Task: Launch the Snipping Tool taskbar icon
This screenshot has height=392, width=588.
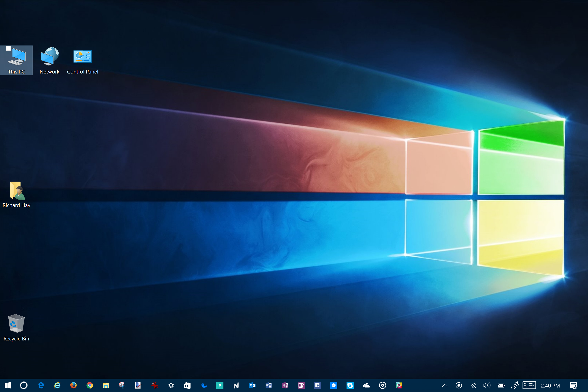Action: click(122, 385)
